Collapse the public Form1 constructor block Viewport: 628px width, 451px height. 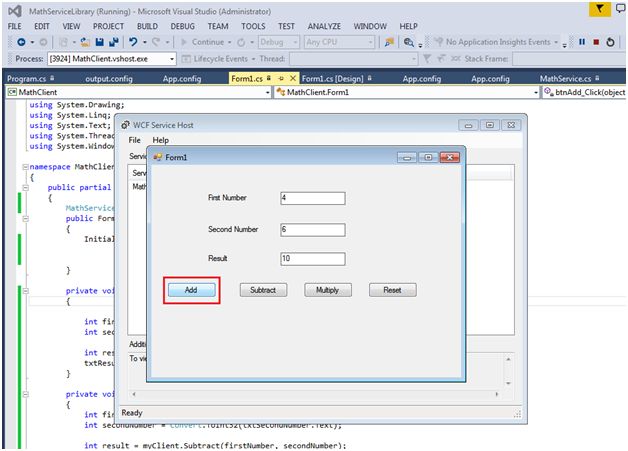click(25, 219)
